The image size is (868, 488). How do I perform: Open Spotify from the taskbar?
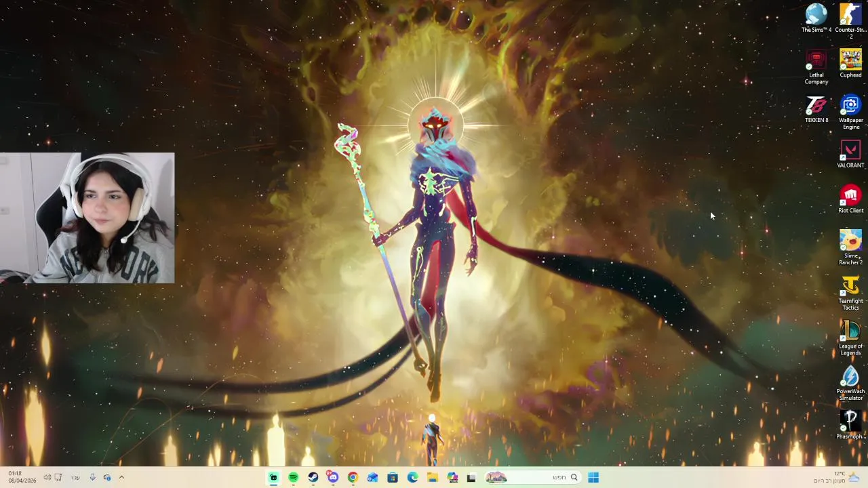pos(294,478)
